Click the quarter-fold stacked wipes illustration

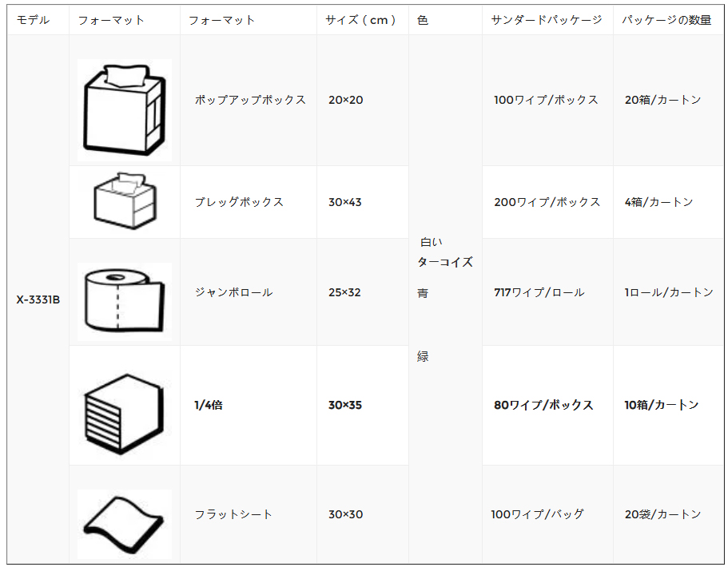coord(124,414)
